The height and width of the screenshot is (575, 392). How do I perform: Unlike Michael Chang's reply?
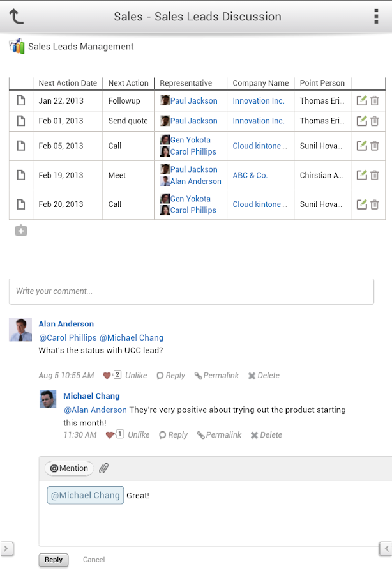(139, 435)
